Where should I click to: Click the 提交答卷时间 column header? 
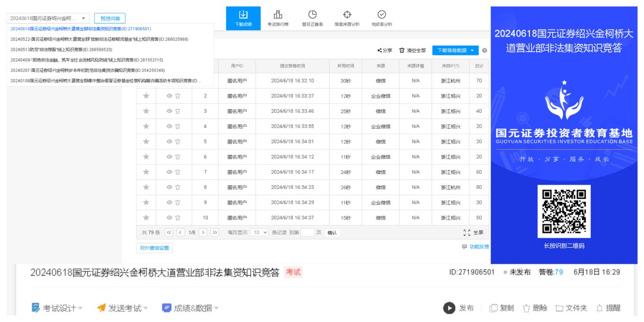point(292,66)
